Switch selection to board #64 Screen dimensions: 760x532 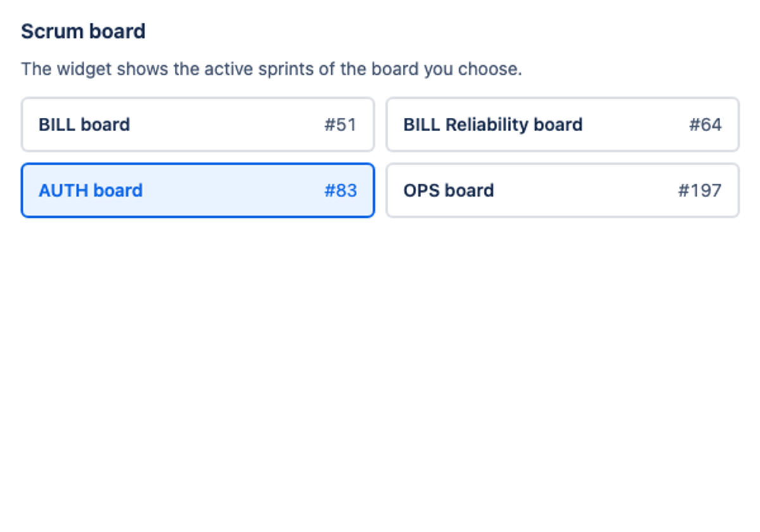(562, 125)
